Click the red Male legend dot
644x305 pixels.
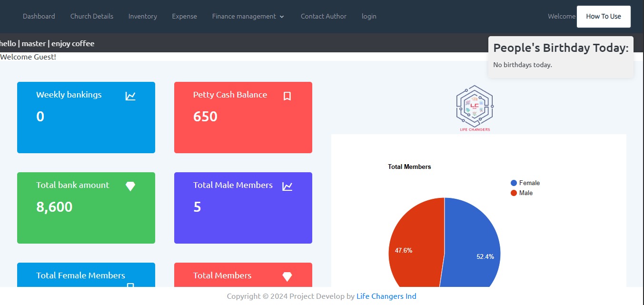tap(514, 193)
